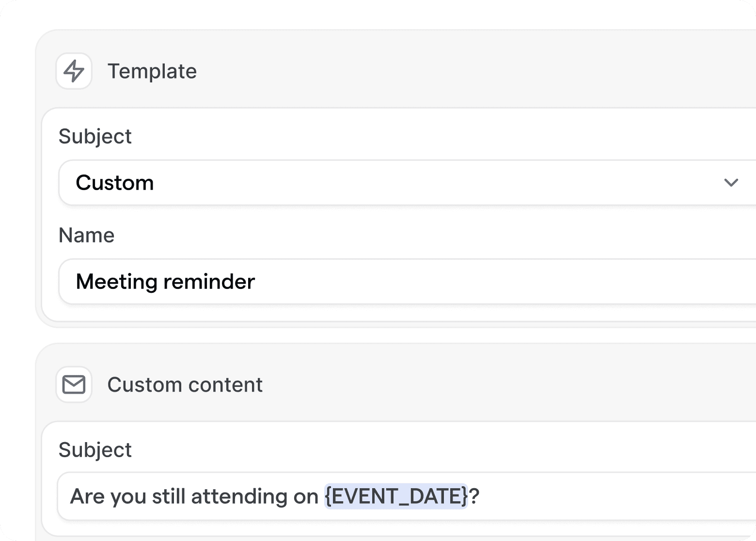The height and width of the screenshot is (541, 756).
Task: Click the Custom content section heading
Action: tap(185, 385)
